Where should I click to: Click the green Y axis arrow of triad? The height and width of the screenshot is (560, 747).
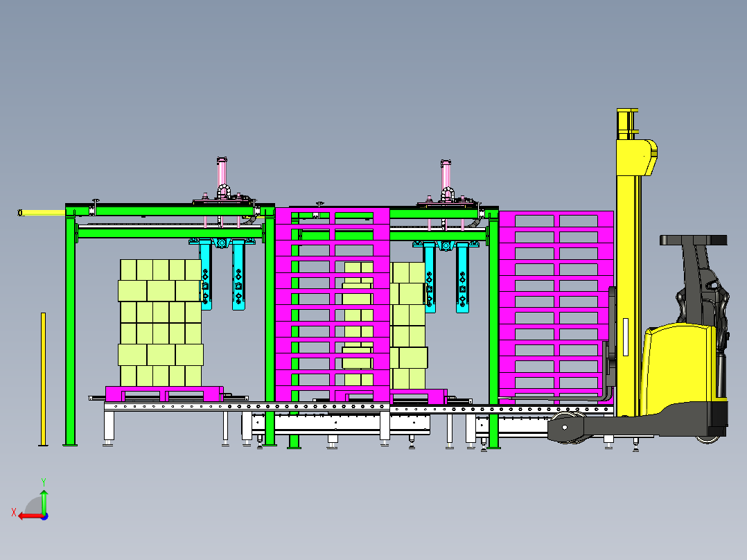click(x=44, y=501)
